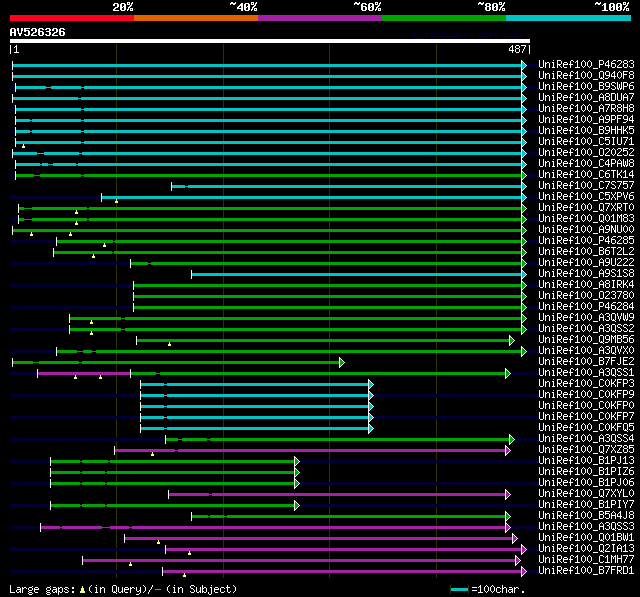Select hit label UniRef100_P46284

586,307
